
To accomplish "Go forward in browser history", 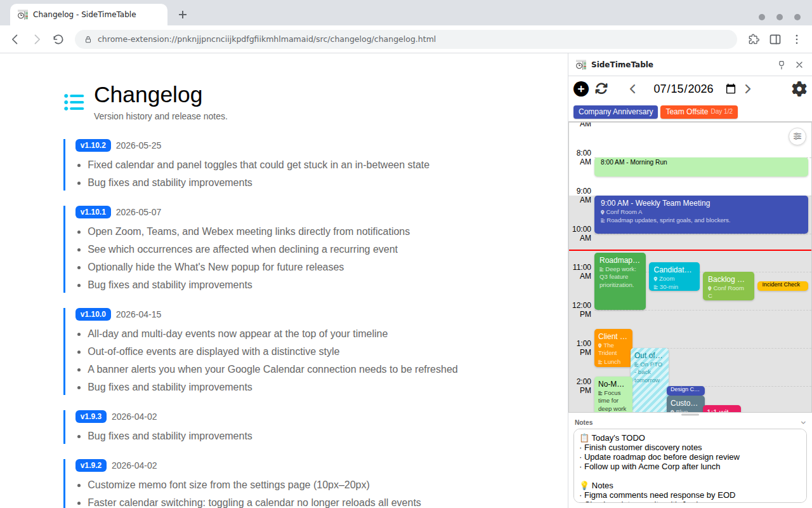I will [x=37, y=39].
